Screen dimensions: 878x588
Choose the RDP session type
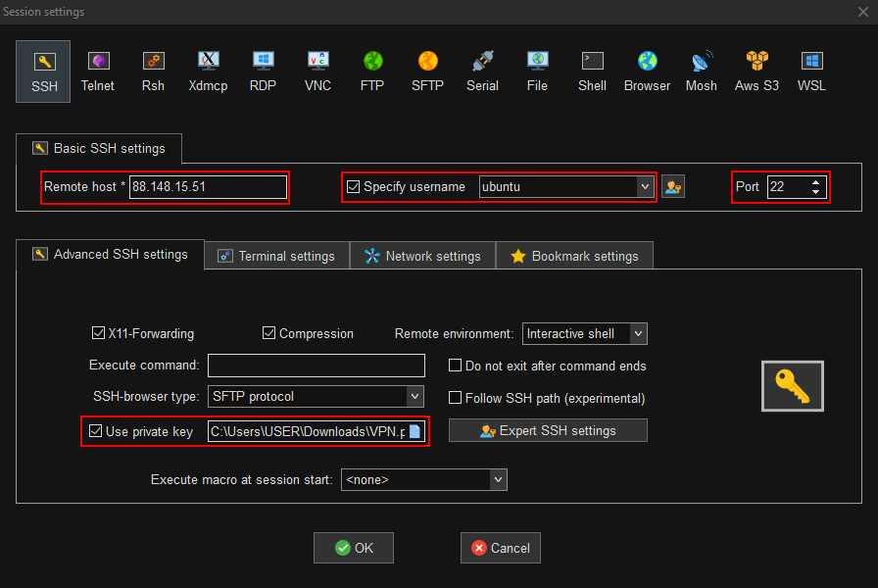click(x=263, y=71)
